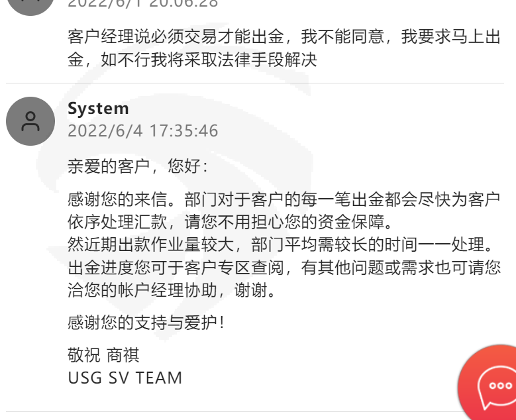Click the partially cut timestamp at top

143,3
